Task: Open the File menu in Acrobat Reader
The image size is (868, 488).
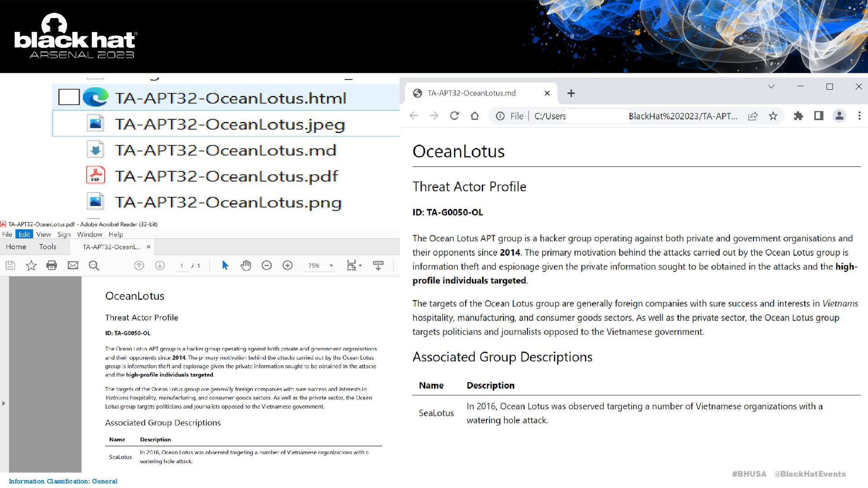Action: click(x=7, y=234)
